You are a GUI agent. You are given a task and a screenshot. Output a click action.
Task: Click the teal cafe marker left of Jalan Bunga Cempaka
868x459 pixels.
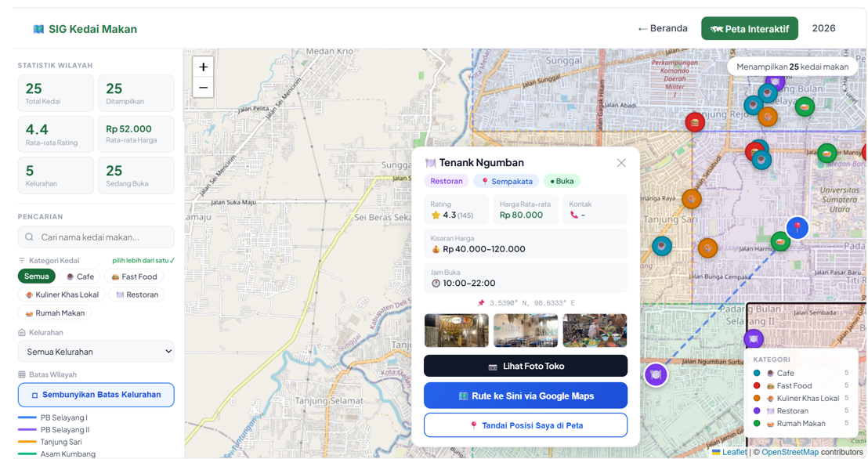(661, 246)
